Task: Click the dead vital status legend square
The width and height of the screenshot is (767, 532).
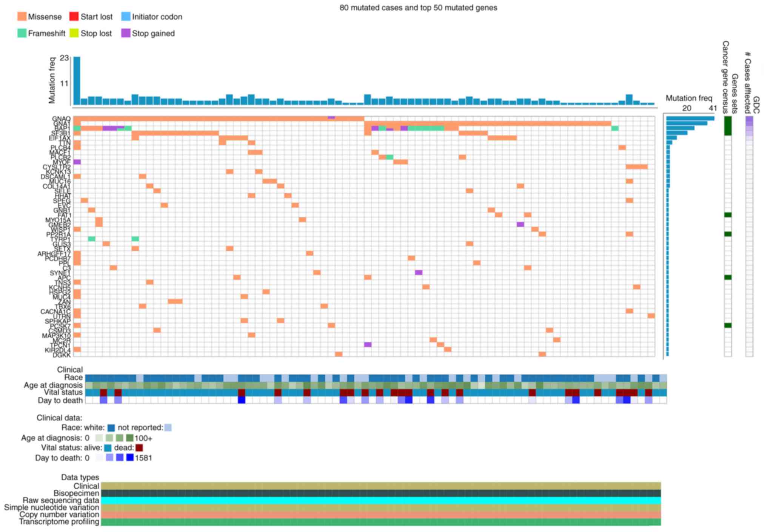Action: click(x=139, y=448)
